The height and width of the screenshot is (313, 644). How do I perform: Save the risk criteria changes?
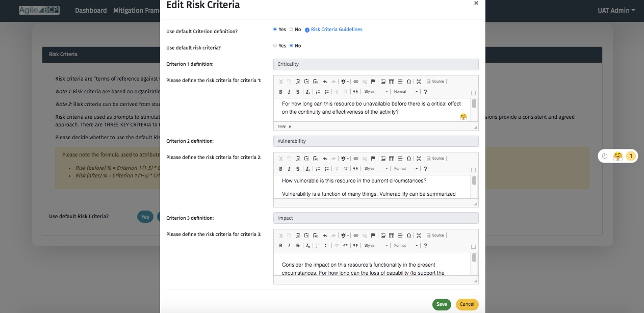coord(442,304)
